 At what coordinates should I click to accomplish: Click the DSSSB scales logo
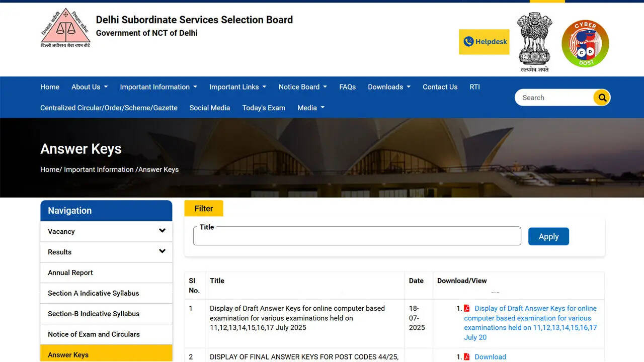pos(65,28)
